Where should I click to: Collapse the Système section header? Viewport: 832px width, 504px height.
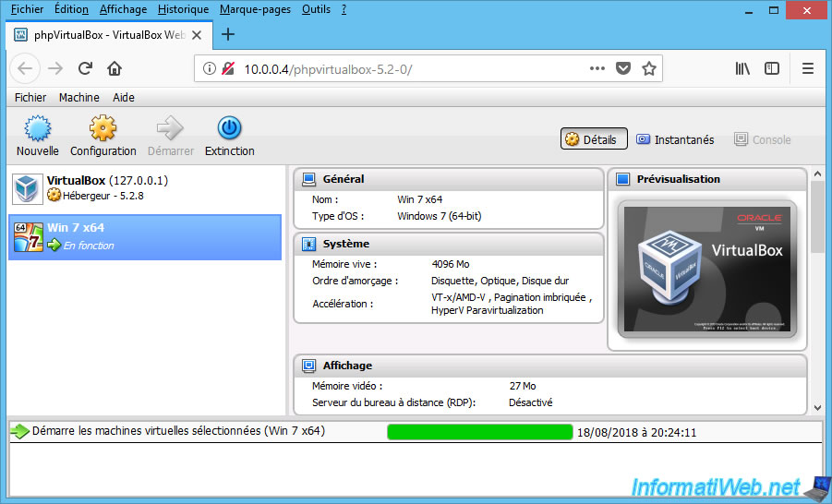[x=449, y=244]
